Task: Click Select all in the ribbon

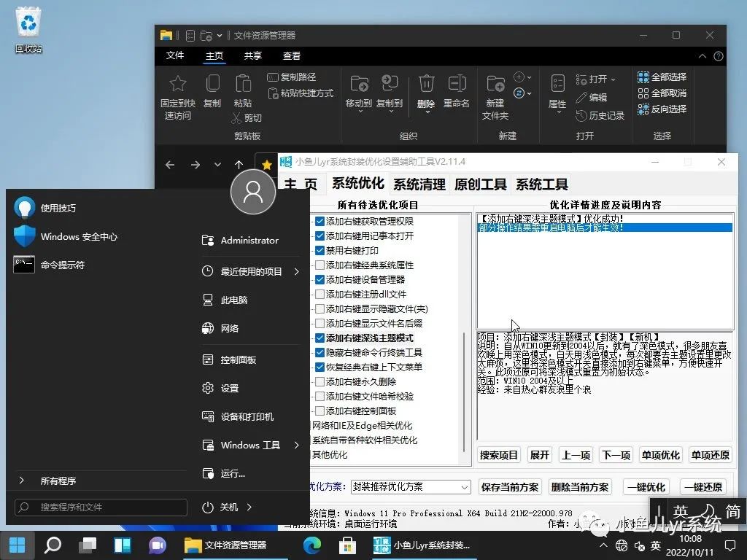Action: [x=662, y=77]
